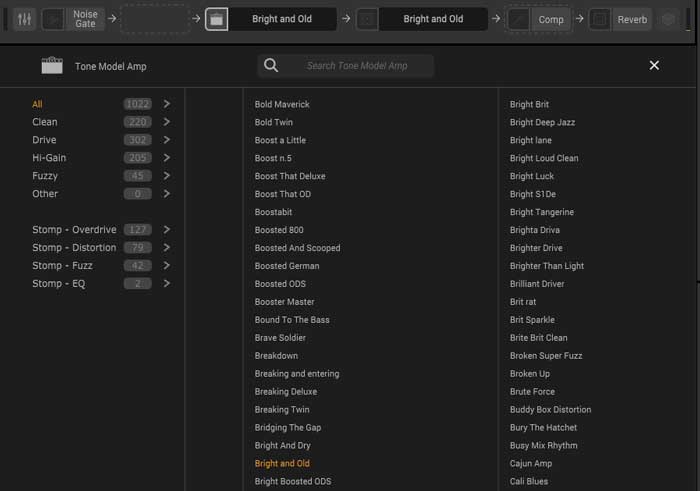Click the search magnifier icon

pyautogui.click(x=271, y=66)
